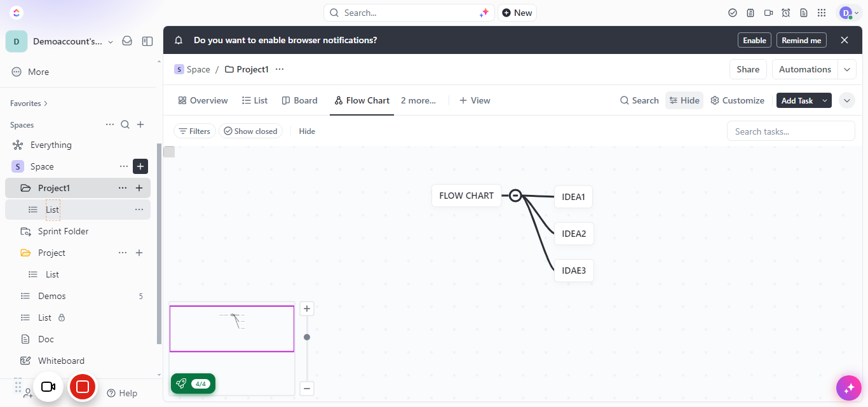Image resolution: width=868 pixels, height=407 pixels.
Task: Click the Spaces more options ellipsis
Action: 110,124
